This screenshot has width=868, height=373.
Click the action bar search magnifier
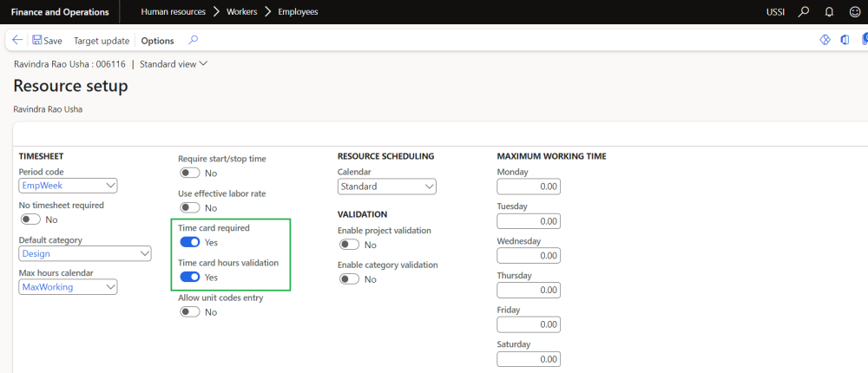pos(193,40)
